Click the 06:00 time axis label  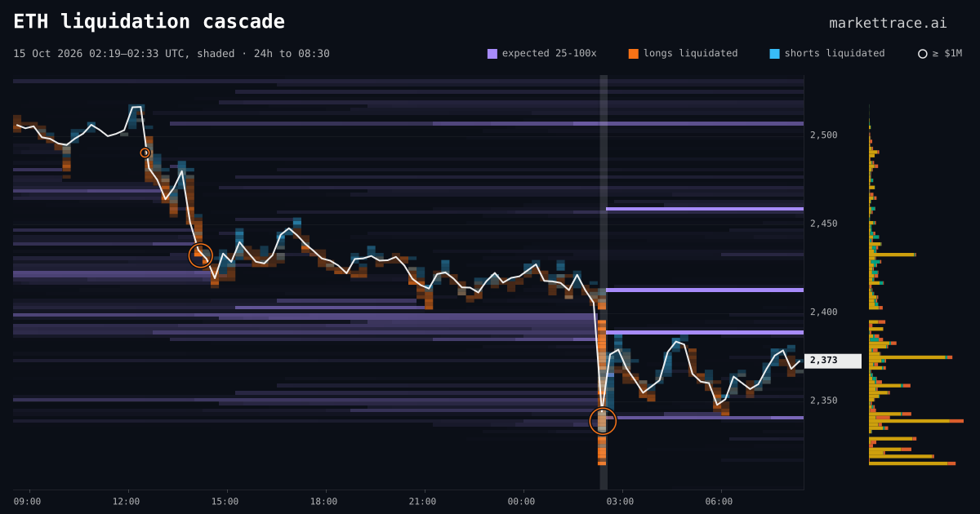[719, 502]
